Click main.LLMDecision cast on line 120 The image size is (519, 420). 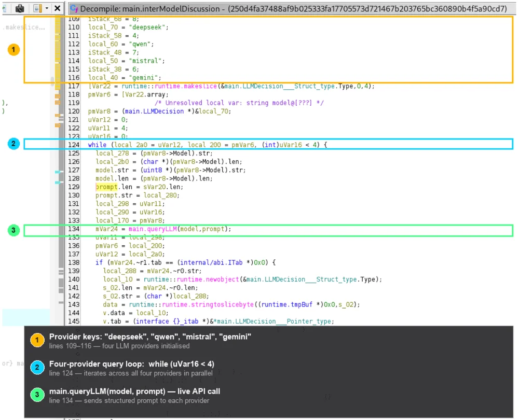(x=154, y=111)
